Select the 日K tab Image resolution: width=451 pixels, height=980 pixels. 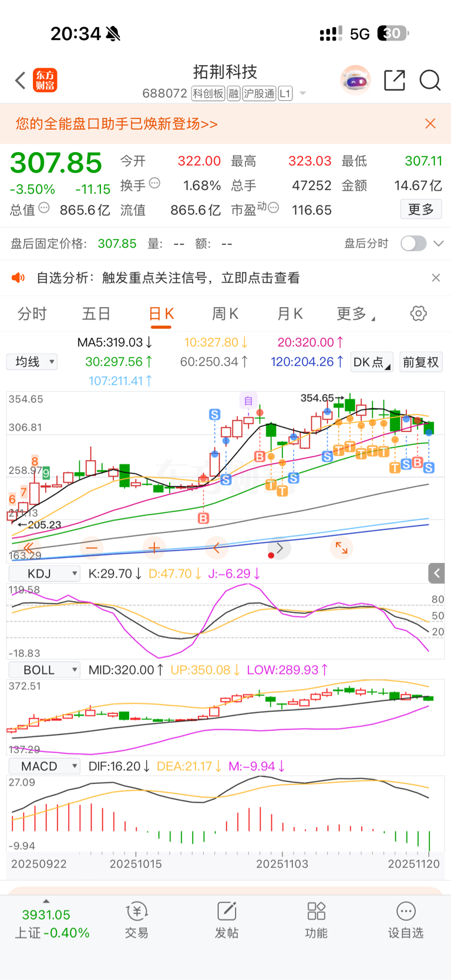pos(161,314)
